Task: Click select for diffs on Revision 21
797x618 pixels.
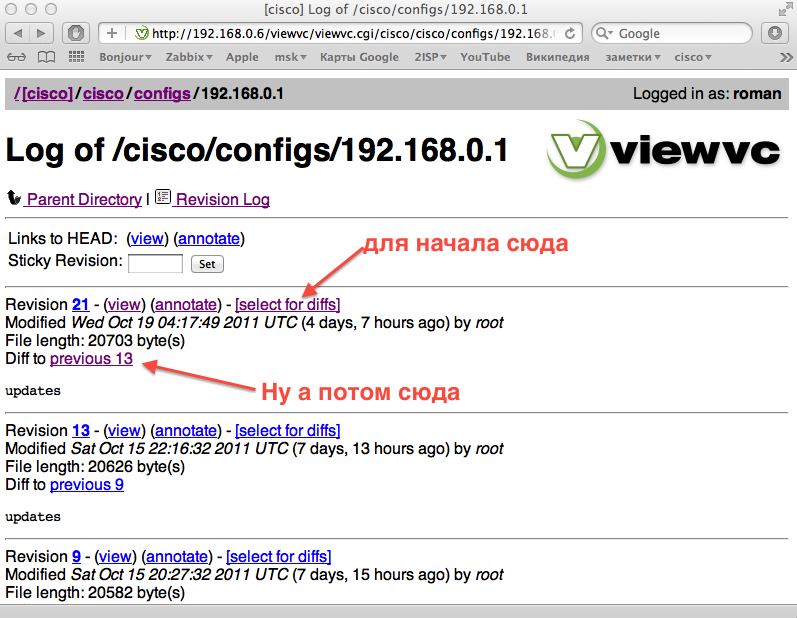Action: point(287,304)
